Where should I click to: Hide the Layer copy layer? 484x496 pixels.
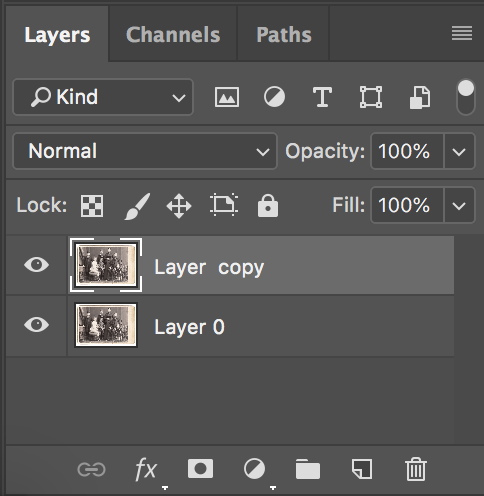click(x=36, y=265)
